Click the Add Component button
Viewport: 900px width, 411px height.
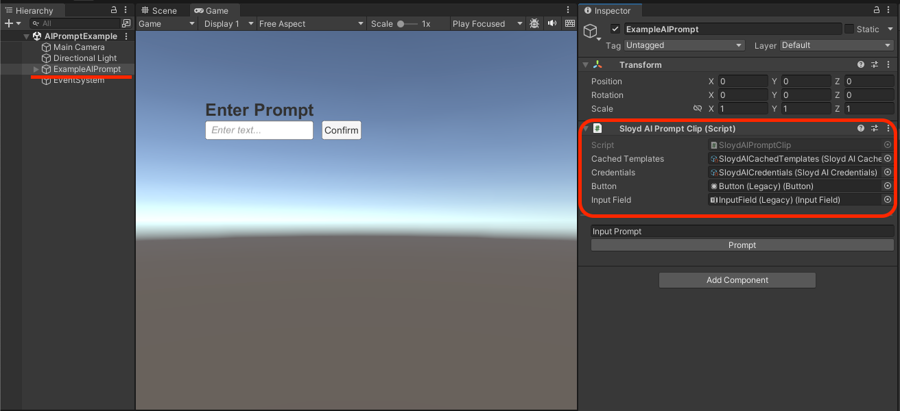click(737, 280)
